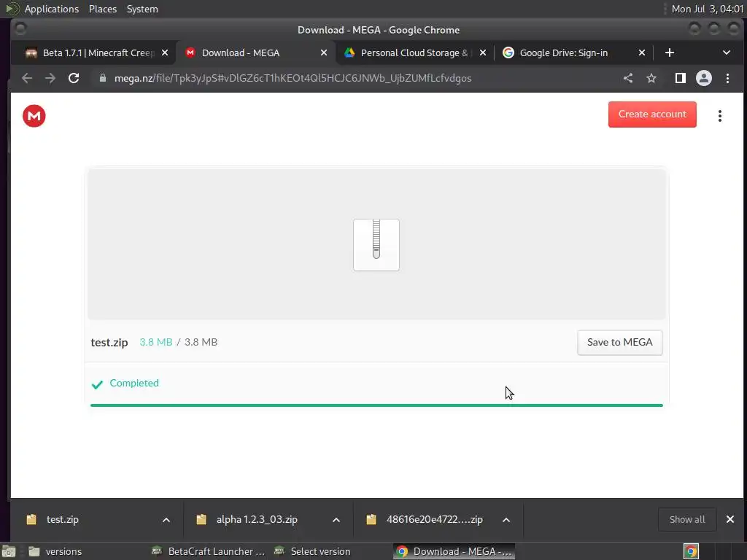Image resolution: width=747 pixels, height=560 pixels.
Task: Share this page via share icon
Action: click(628, 78)
